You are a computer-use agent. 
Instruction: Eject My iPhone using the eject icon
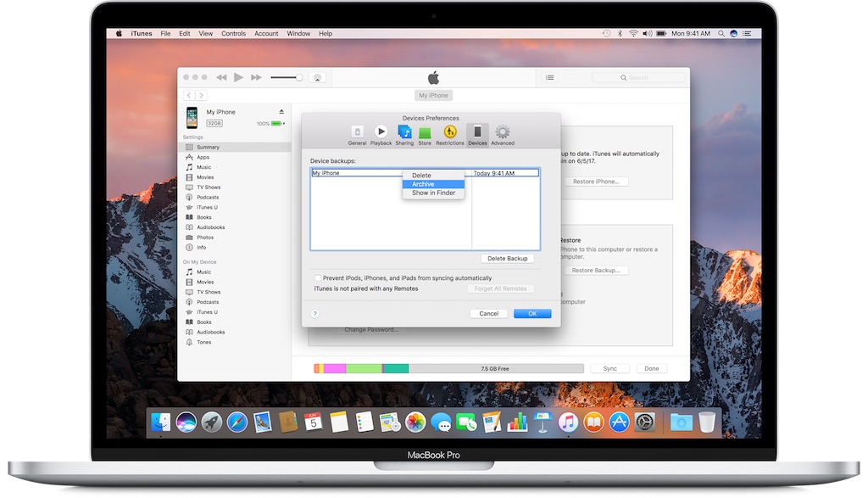pyautogui.click(x=282, y=112)
